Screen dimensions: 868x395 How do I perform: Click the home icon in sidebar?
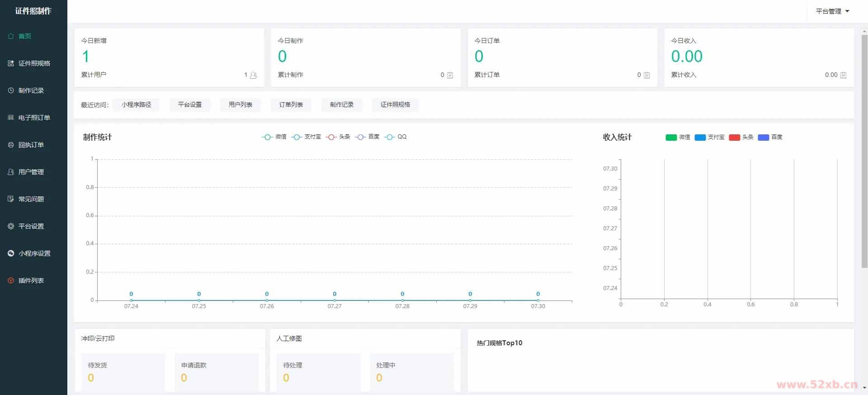[x=11, y=36]
